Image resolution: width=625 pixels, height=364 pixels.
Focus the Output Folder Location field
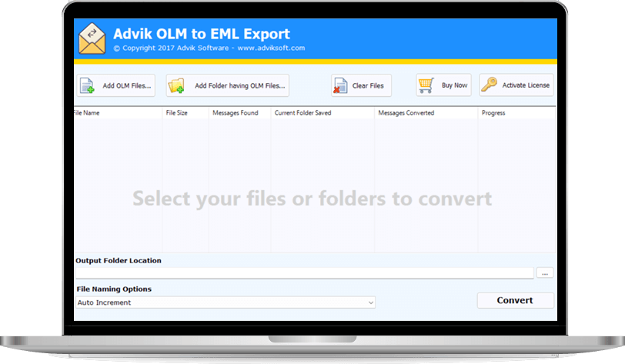(x=305, y=273)
